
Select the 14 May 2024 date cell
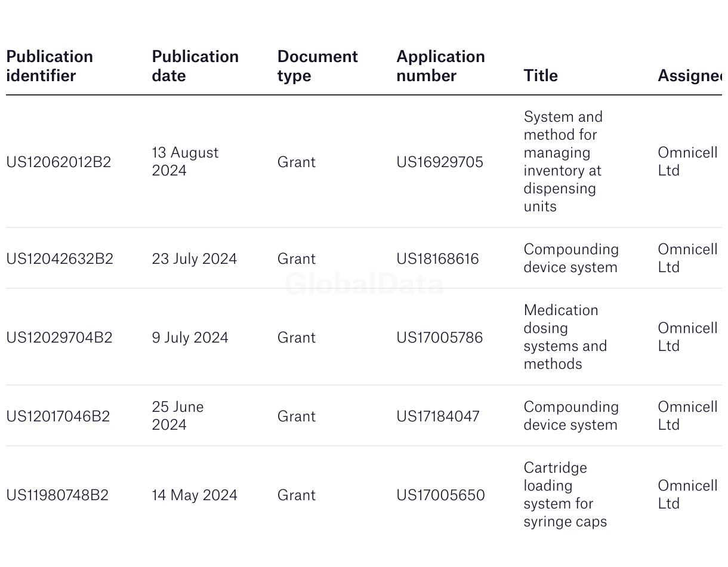pos(195,495)
